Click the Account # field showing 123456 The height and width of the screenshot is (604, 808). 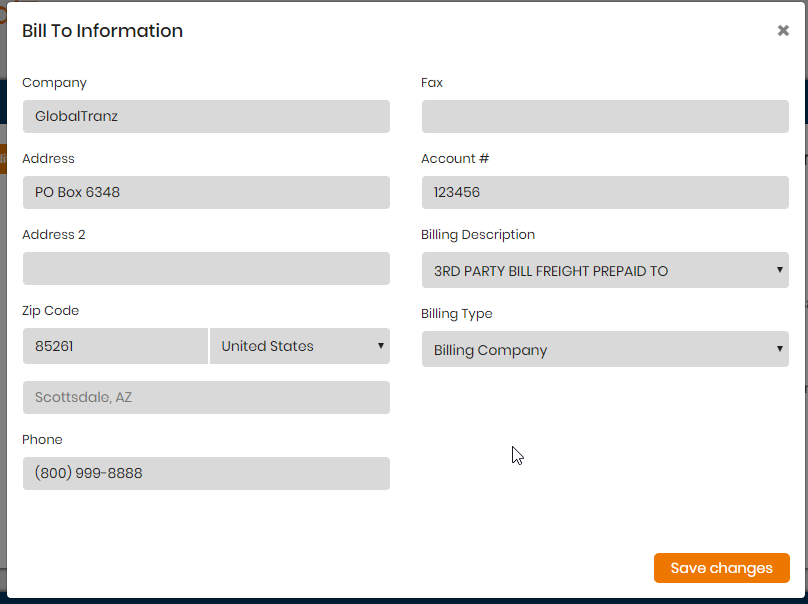(605, 192)
